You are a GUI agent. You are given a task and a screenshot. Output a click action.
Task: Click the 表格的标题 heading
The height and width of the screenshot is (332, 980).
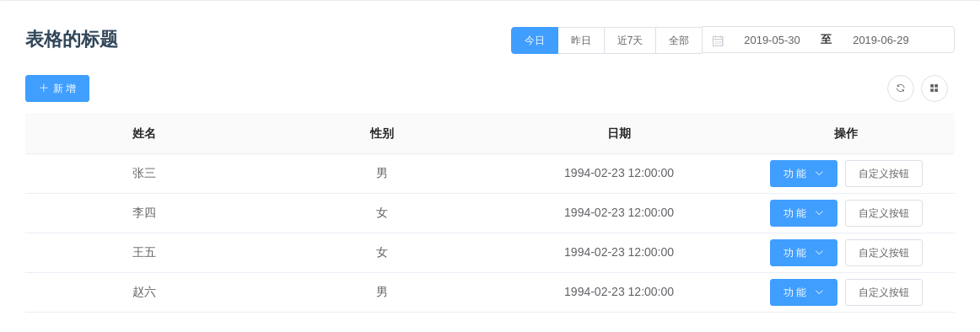pyautogui.click(x=72, y=40)
